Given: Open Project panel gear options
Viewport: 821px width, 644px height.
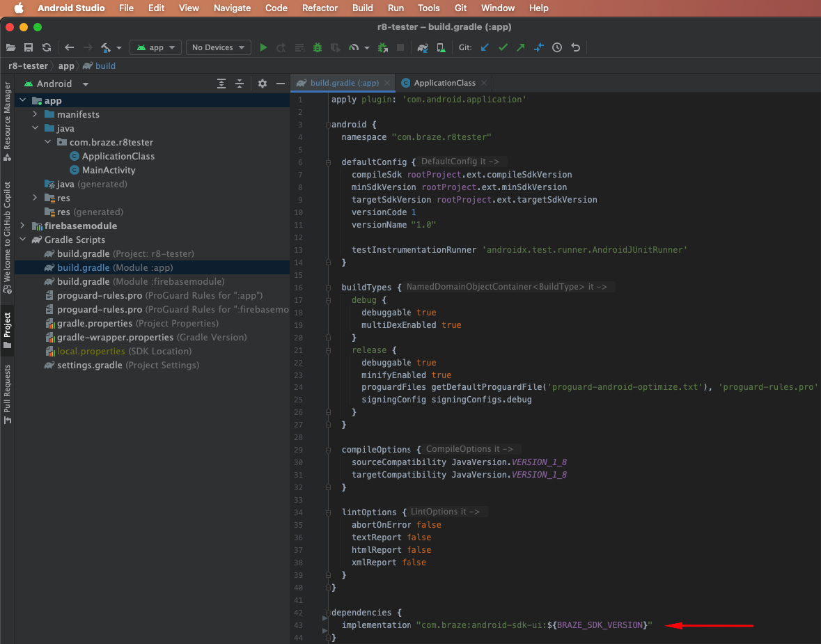Looking at the screenshot, I should pyautogui.click(x=263, y=84).
